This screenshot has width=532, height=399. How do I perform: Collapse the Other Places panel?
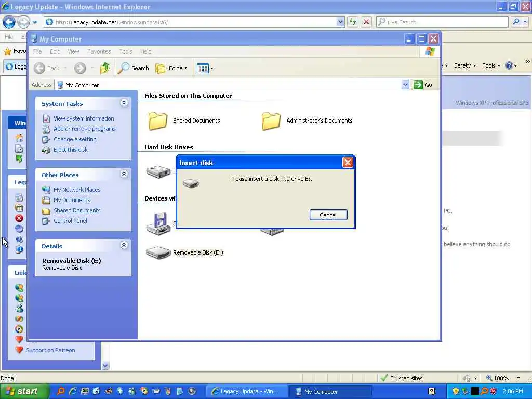click(124, 174)
